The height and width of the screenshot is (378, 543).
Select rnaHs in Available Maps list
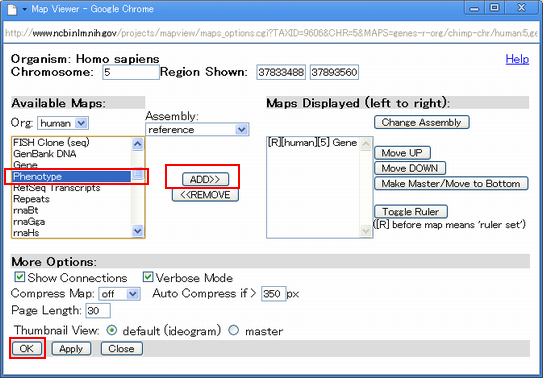point(71,233)
